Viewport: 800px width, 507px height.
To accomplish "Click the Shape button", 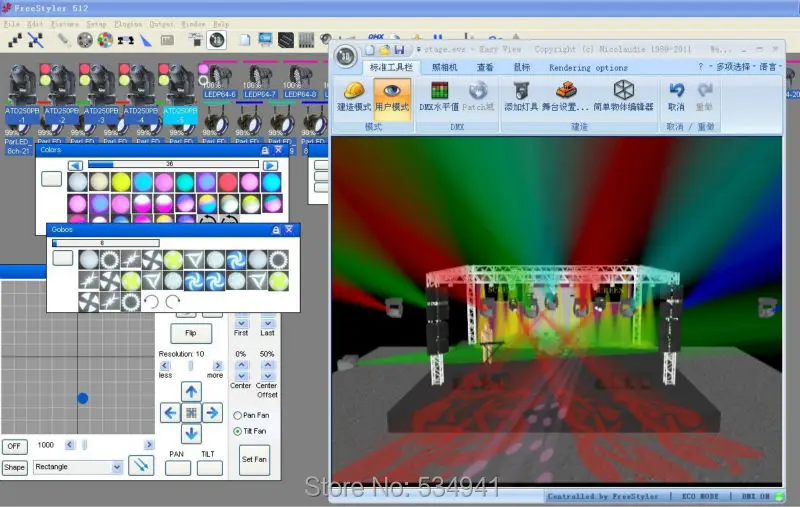I will pos(14,467).
